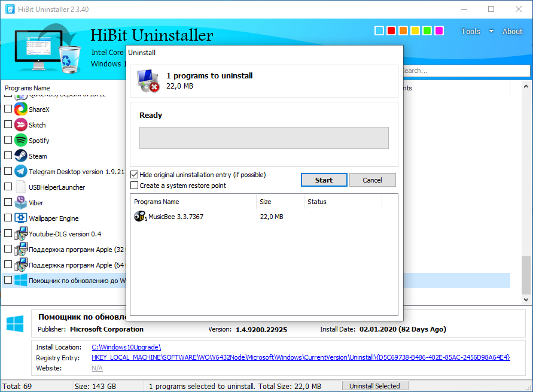Screen dimensions: 533x392
Task: Select the Wallpaper Engine row text
Action: pos(54,218)
